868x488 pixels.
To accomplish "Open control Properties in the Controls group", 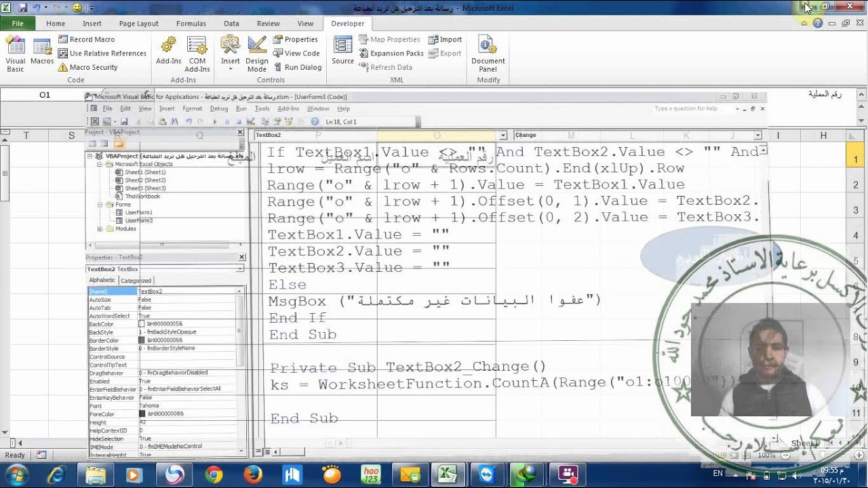I will [x=296, y=39].
